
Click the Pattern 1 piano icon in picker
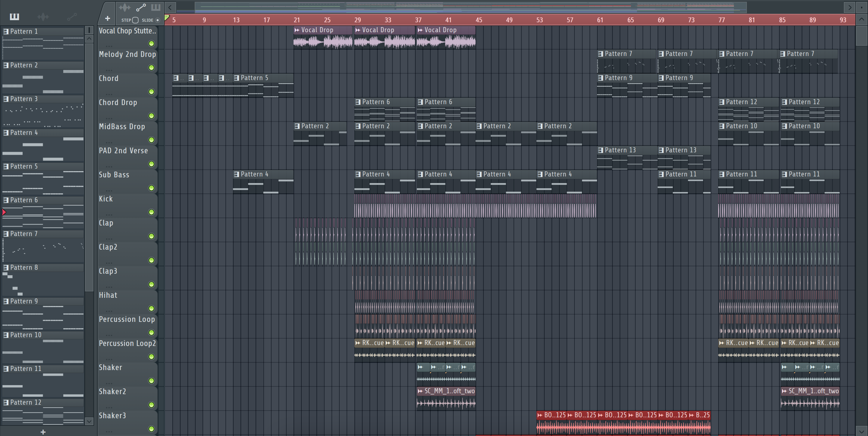tap(6, 31)
